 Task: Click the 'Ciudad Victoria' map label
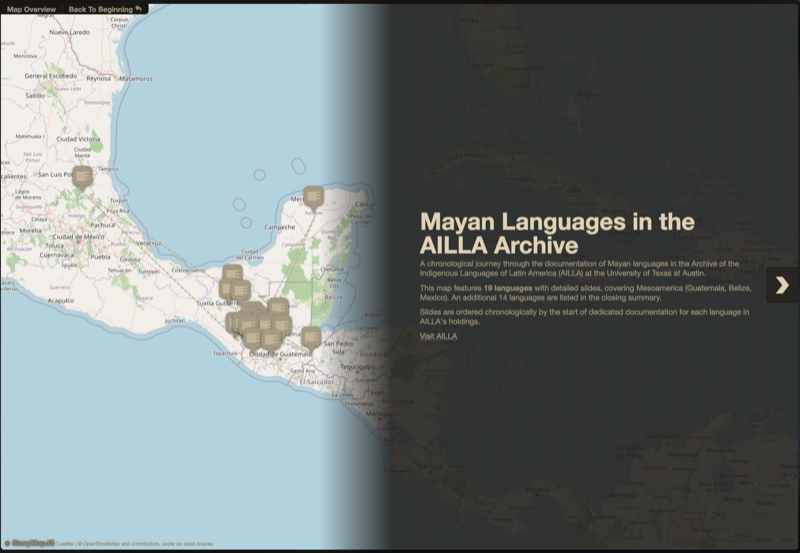tap(78, 139)
